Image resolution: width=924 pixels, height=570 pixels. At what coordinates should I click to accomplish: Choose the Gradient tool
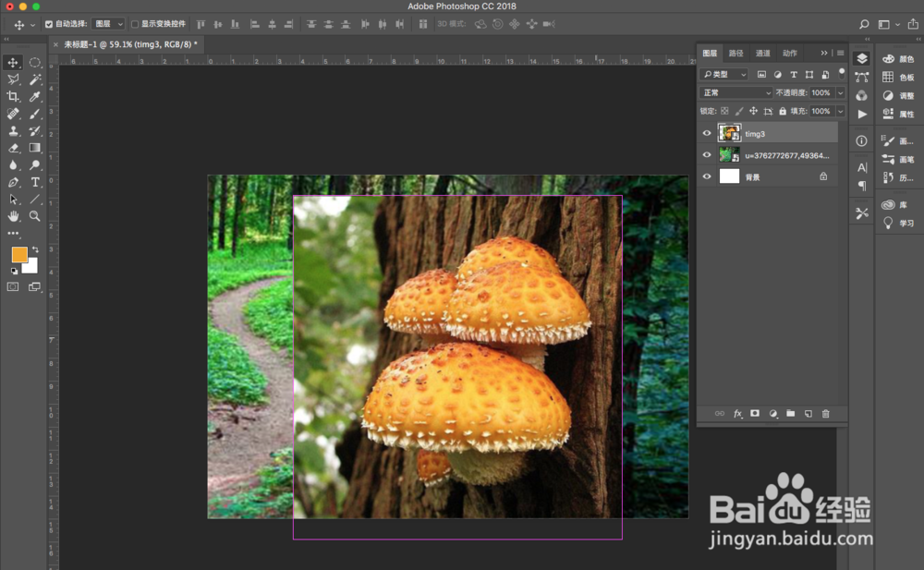(35, 148)
